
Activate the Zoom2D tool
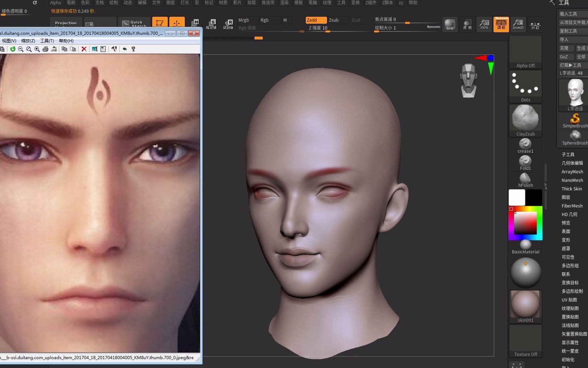point(518,24)
